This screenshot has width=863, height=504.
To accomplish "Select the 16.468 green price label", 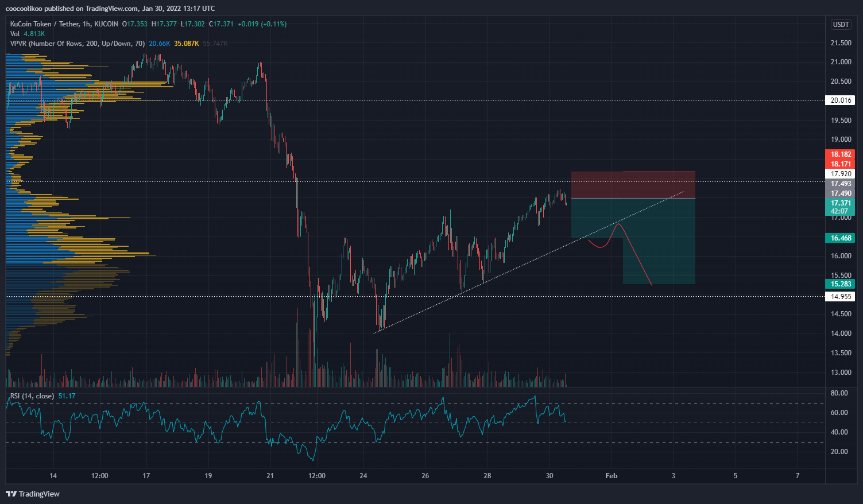I will (x=841, y=238).
